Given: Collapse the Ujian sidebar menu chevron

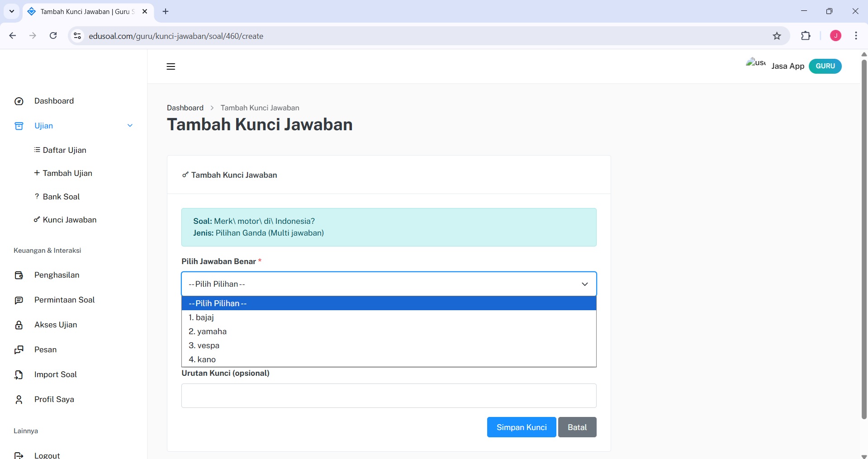Looking at the screenshot, I should tap(130, 126).
